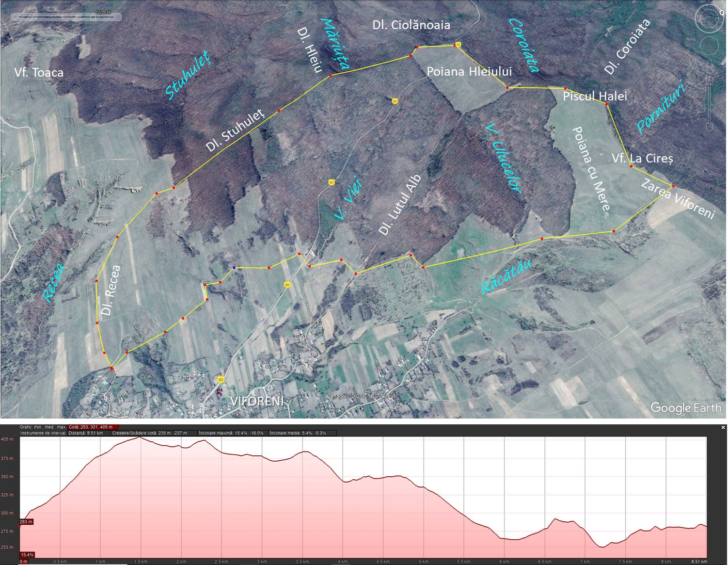Click the VIFORENI village label
Viewport: 728px width, 565px height.
pyautogui.click(x=256, y=401)
